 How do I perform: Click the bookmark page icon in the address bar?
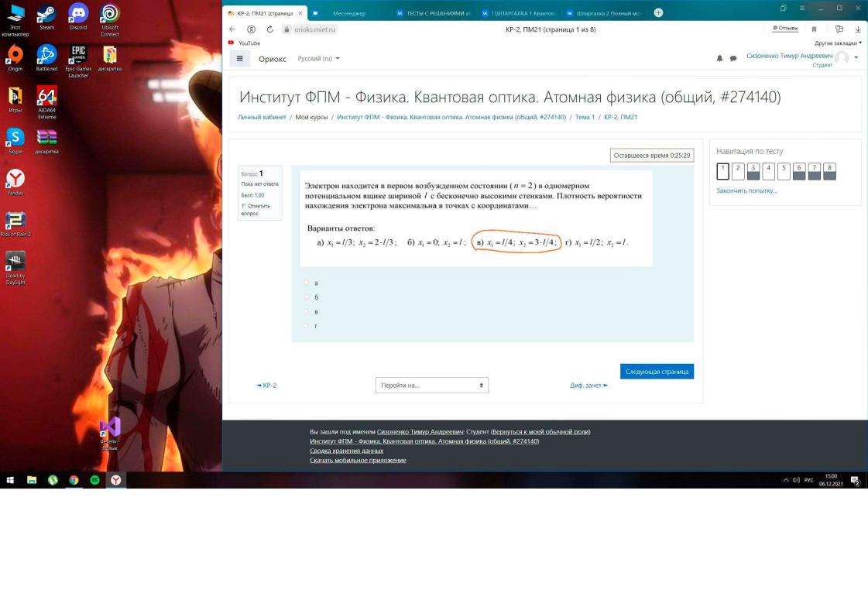[x=814, y=29]
